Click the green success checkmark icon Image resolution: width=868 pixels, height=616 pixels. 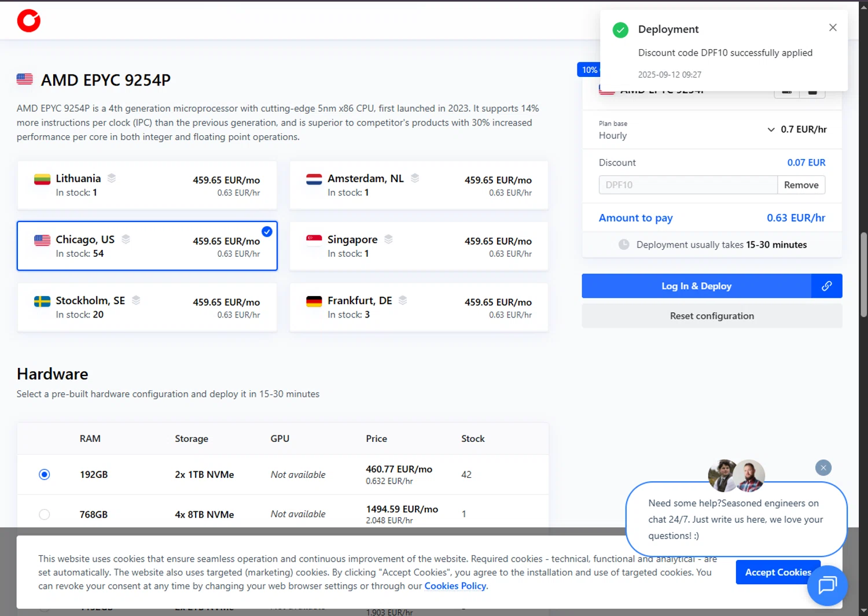620,30
